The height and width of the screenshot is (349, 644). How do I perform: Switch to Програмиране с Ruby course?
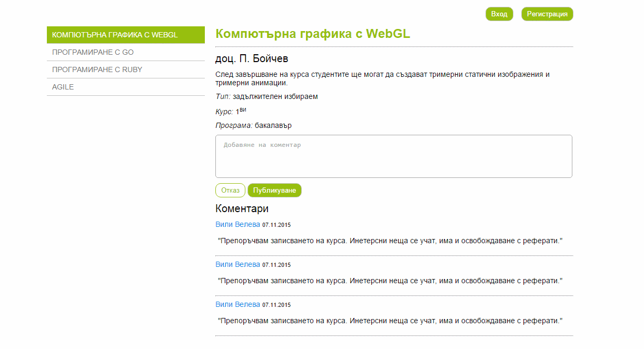[125, 69]
